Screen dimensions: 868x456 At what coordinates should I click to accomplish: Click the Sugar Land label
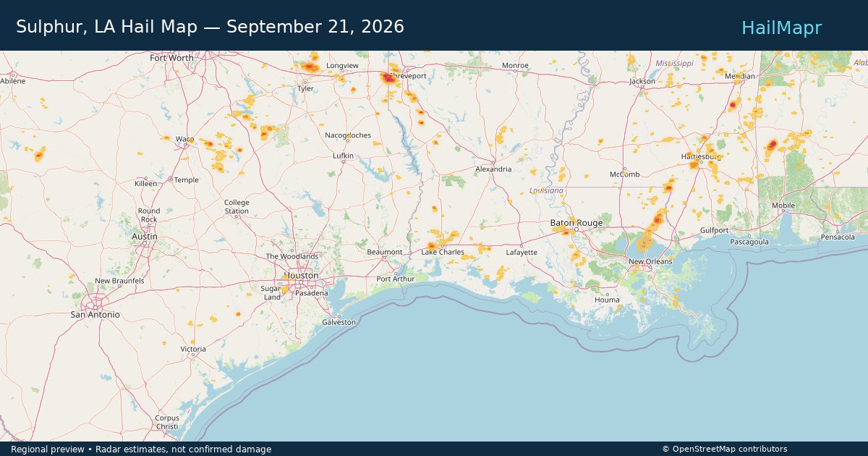pos(271,292)
